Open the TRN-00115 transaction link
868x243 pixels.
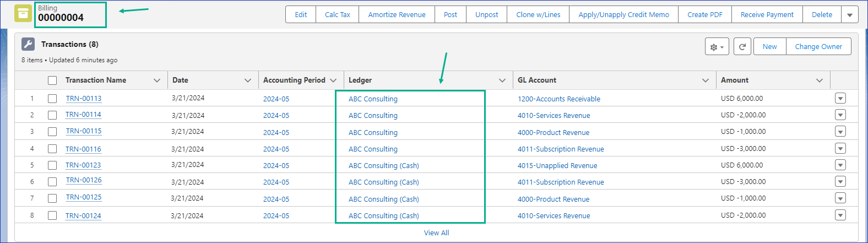point(83,132)
